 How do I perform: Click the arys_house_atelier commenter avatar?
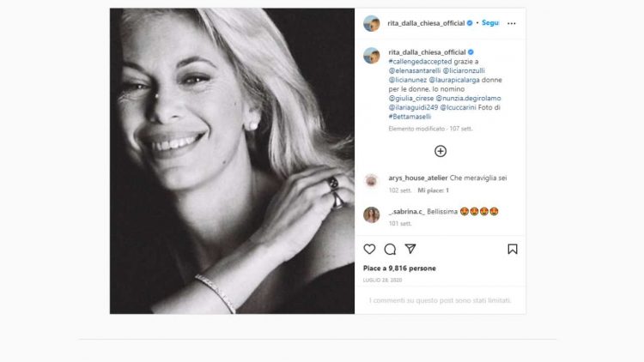[372, 180]
